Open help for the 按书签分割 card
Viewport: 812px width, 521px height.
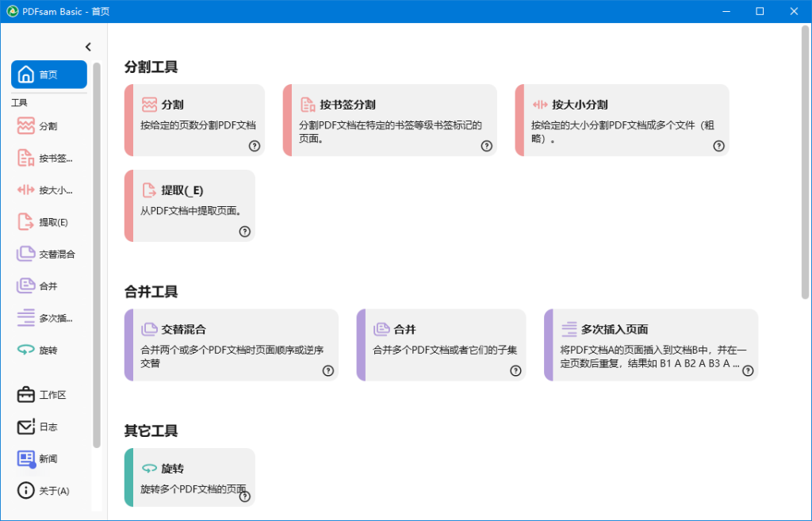(486, 146)
